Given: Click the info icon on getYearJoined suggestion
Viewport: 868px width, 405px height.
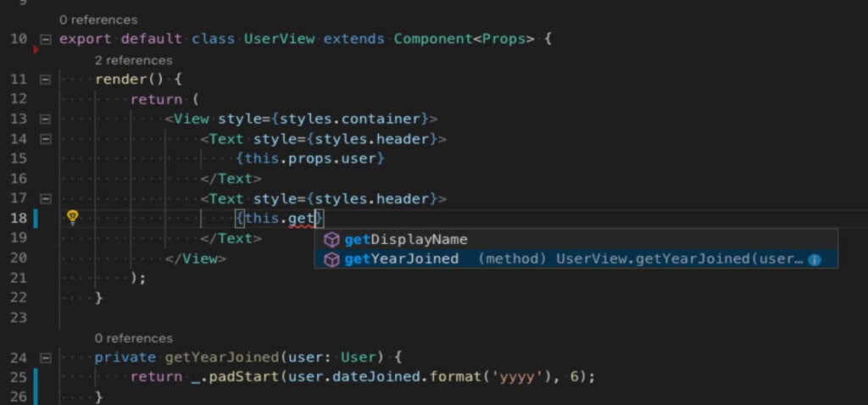Looking at the screenshot, I should click(x=815, y=260).
